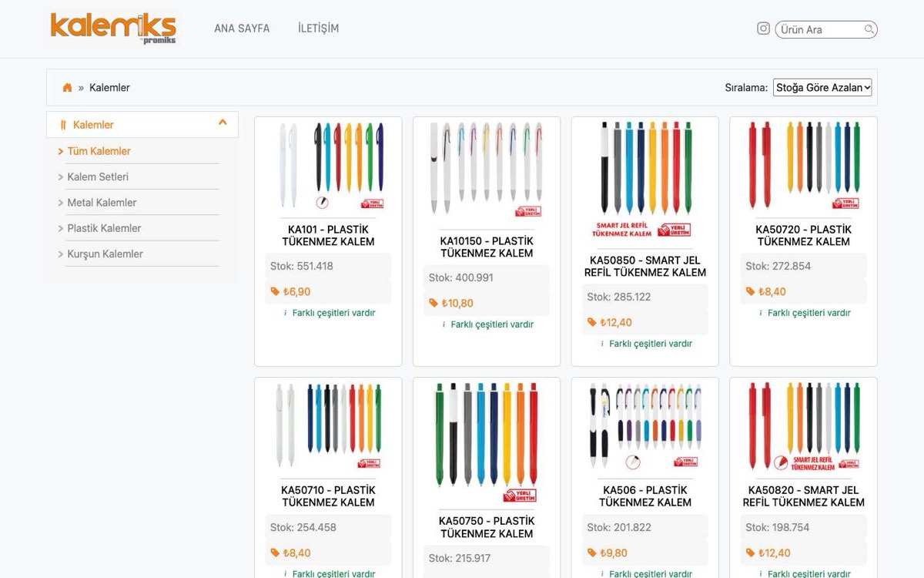This screenshot has height=578, width=924.
Task: Click price tag icon next to ₺6,90
Action: (x=275, y=292)
